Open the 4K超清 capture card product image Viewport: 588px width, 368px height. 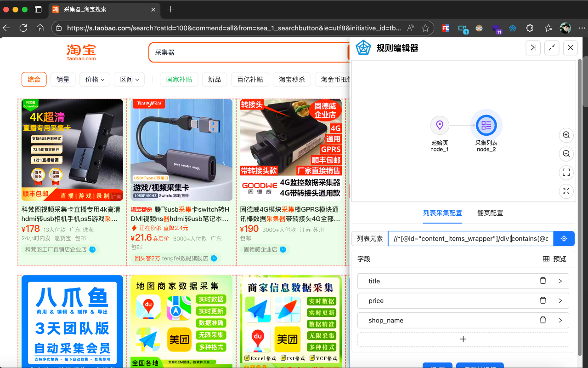pos(72,150)
